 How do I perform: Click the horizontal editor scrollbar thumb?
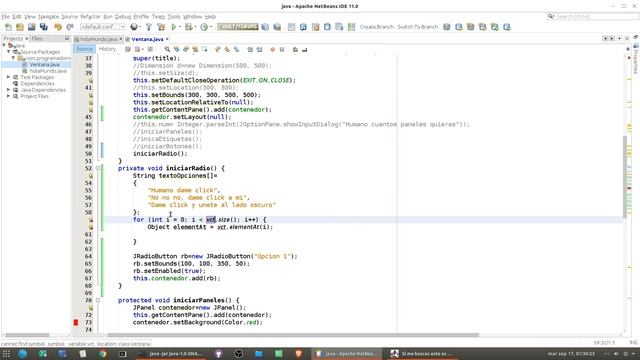pyautogui.click(x=293, y=336)
